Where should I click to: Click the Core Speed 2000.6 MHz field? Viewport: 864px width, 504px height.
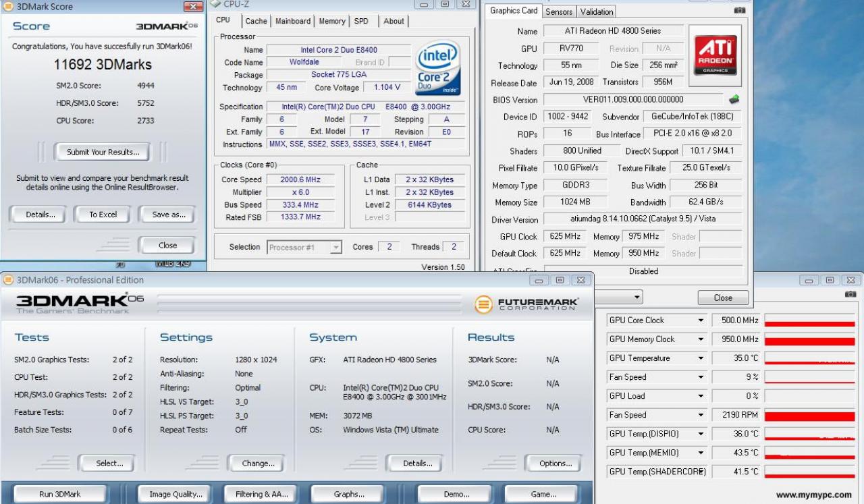(300, 179)
